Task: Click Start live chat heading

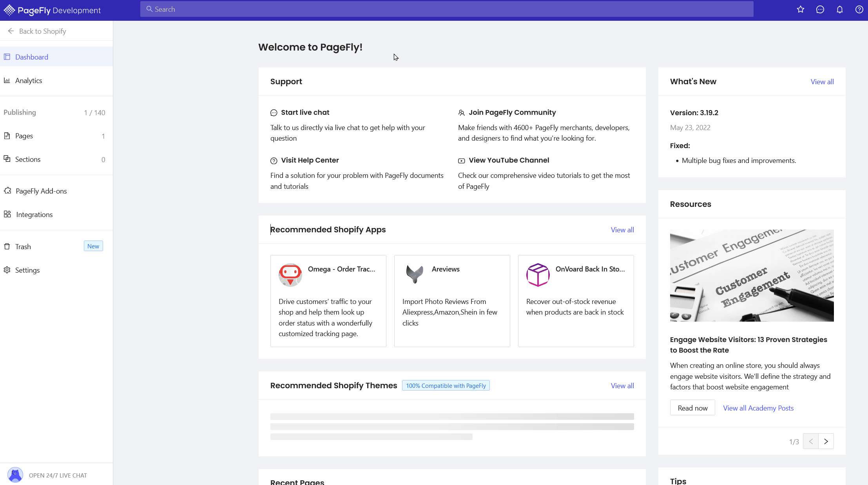Action: (305, 112)
